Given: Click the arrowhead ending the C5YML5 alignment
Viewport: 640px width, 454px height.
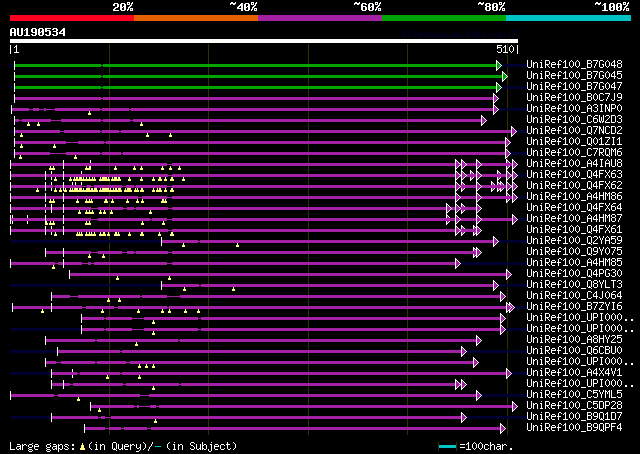Looking at the screenshot, I should pos(479,396).
